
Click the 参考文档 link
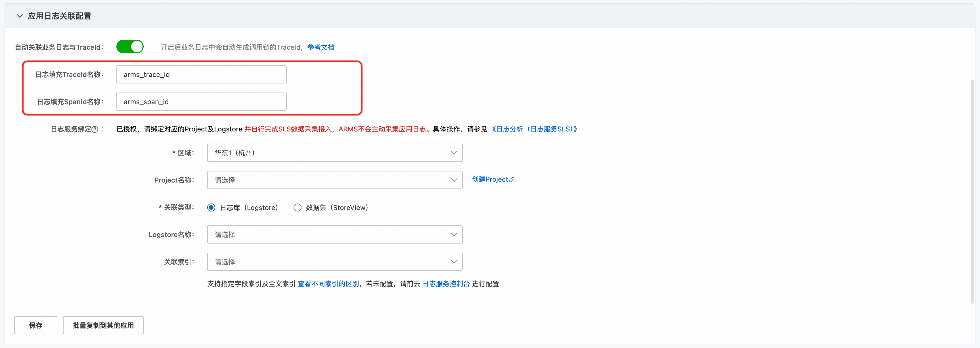coord(320,47)
